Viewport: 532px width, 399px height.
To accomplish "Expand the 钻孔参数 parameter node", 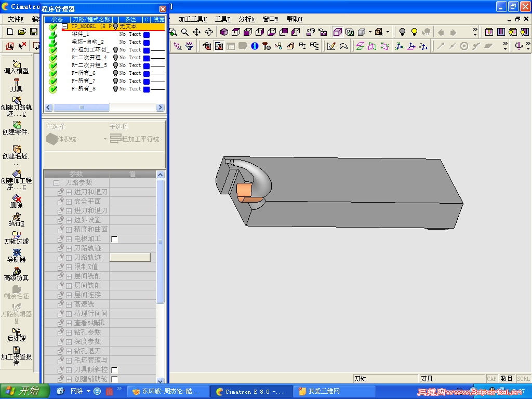I will click(69, 332).
